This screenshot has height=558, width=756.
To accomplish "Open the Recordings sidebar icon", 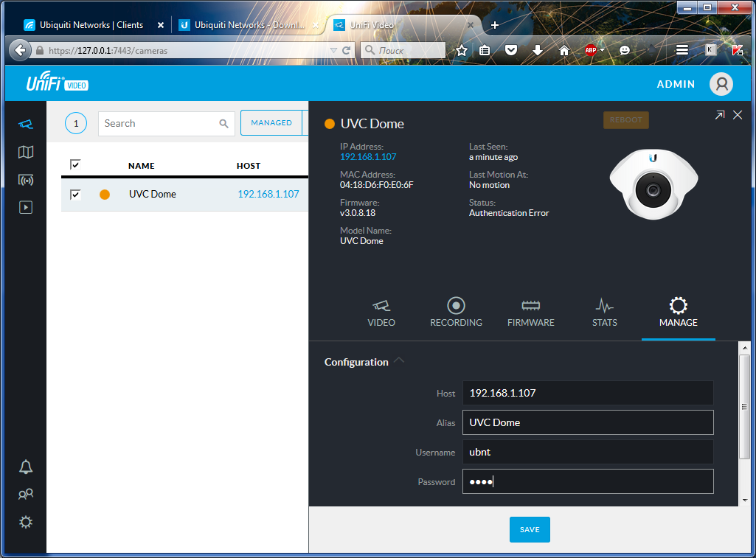I will (26, 208).
